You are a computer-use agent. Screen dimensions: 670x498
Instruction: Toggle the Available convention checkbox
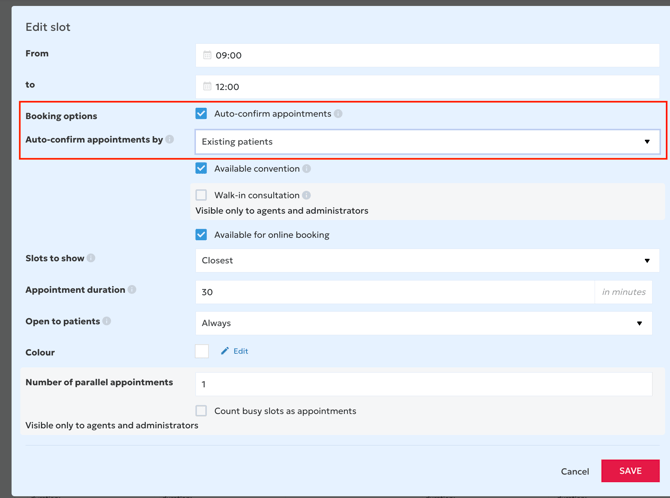pyautogui.click(x=201, y=169)
